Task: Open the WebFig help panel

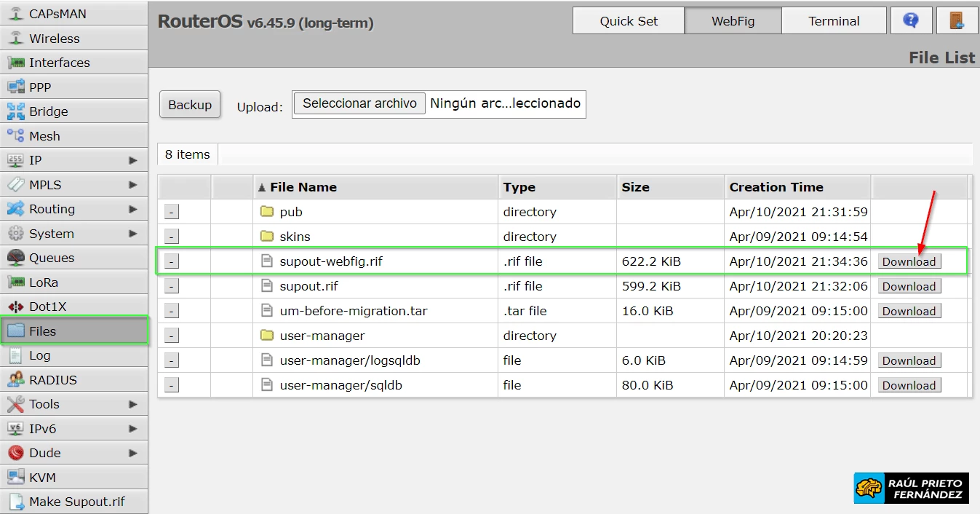Action: click(x=911, y=20)
